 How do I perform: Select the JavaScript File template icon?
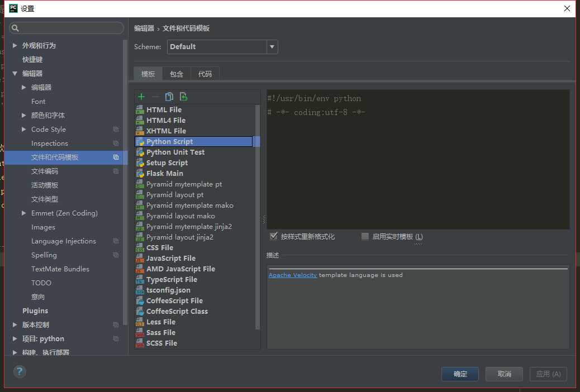tap(140, 259)
